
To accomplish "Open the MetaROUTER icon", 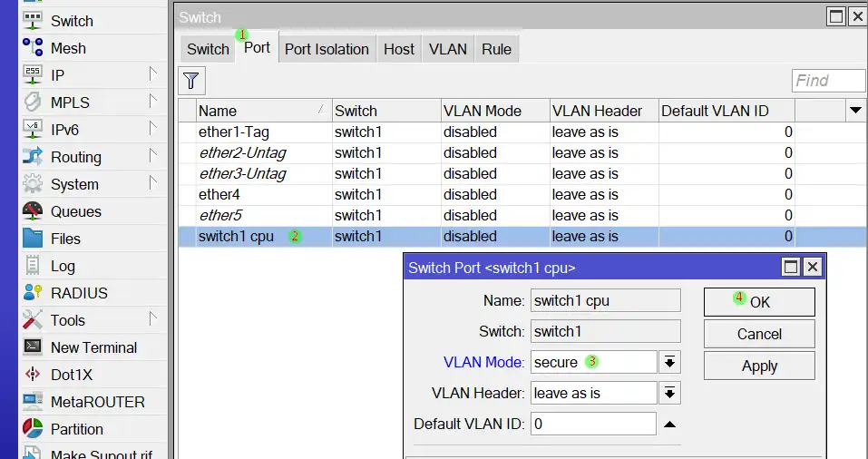I will coord(33,402).
